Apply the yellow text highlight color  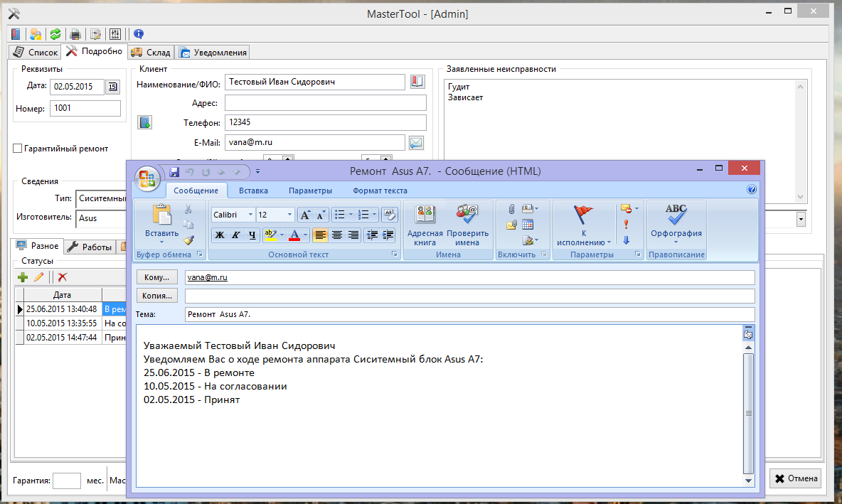[x=271, y=235]
